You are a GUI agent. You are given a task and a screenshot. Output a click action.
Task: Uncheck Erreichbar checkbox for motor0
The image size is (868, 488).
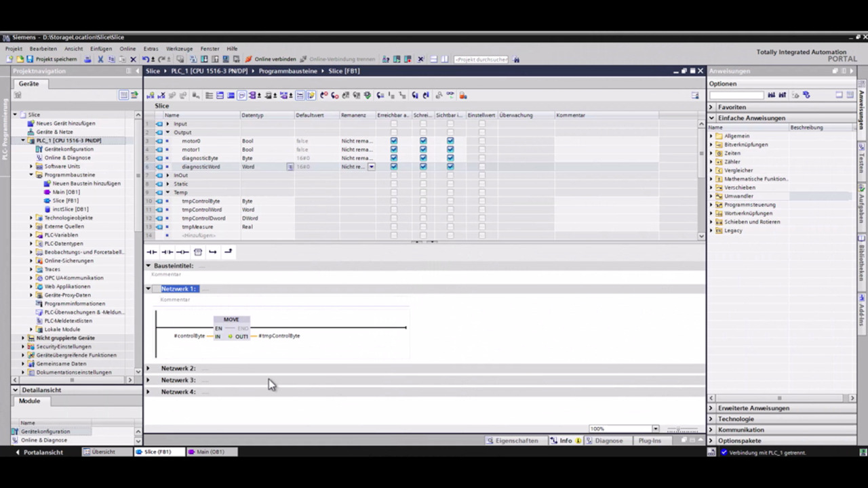[x=394, y=141]
